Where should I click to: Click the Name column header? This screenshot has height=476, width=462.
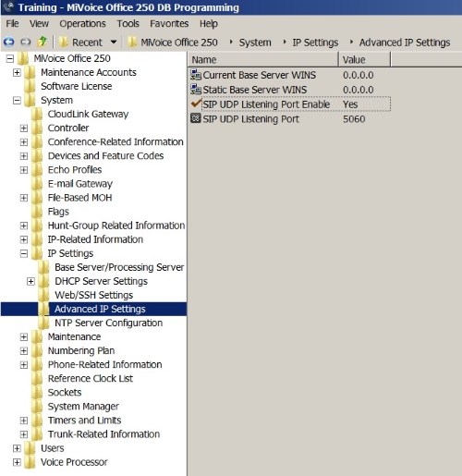263,59
